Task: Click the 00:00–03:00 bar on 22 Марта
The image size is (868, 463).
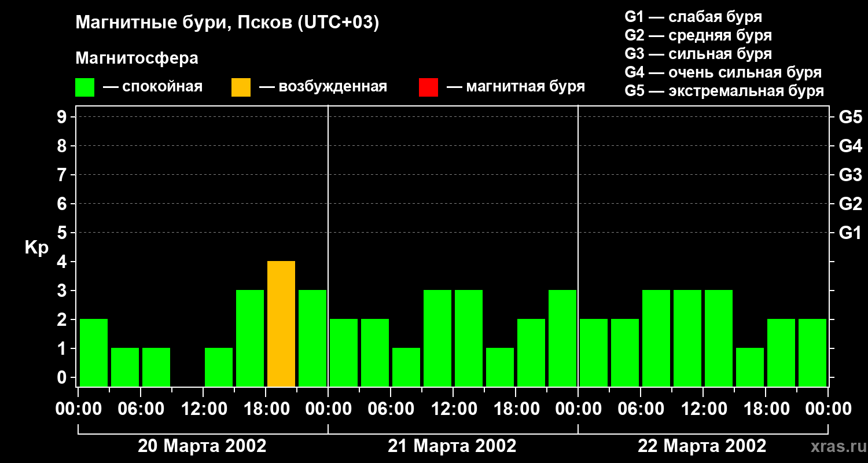Action: 594,352
